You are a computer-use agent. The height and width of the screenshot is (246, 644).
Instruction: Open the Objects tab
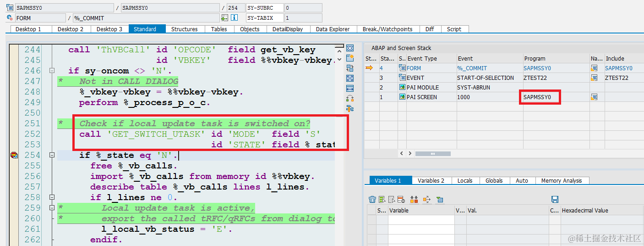250,29
